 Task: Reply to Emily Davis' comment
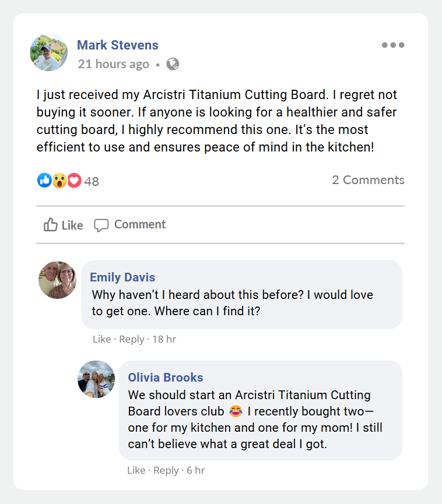(131, 339)
